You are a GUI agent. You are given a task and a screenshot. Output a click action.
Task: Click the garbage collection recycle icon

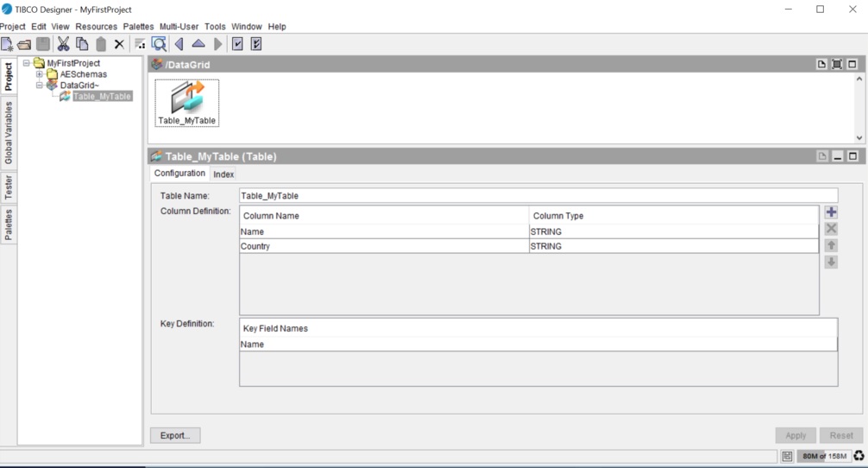click(x=859, y=456)
